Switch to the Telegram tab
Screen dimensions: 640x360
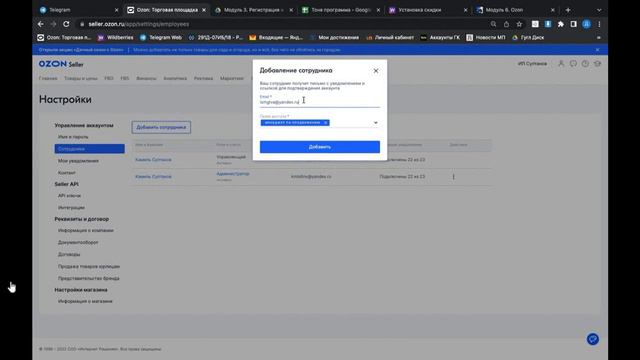click(x=78, y=10)
